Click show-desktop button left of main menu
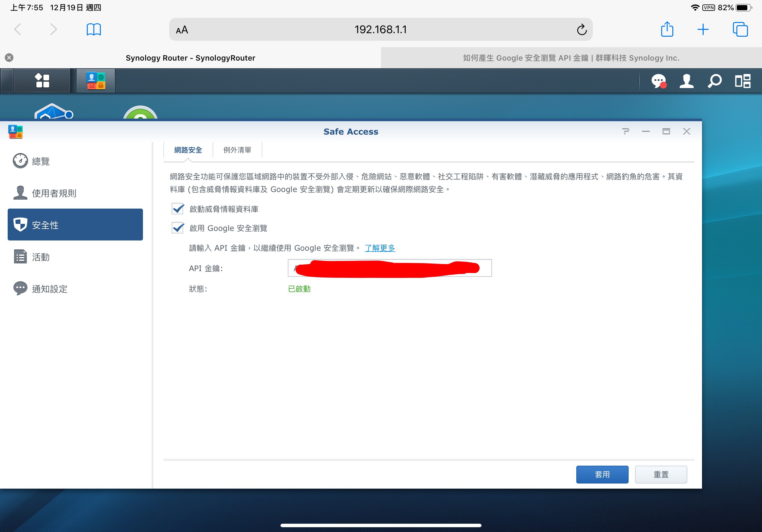This screenshot has height=532, width=762. (7, 81)
